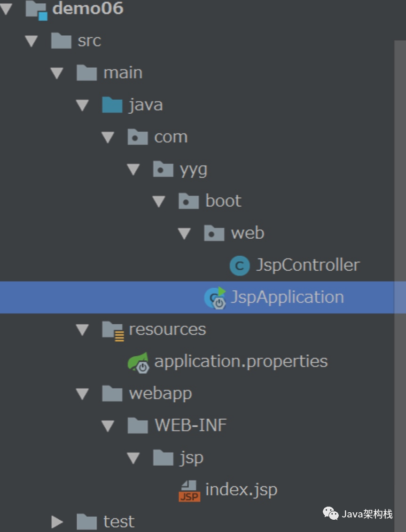Collapse the WEB-INF folder arrow
Screen dimensions: 406x532
[x=108, y=426]
